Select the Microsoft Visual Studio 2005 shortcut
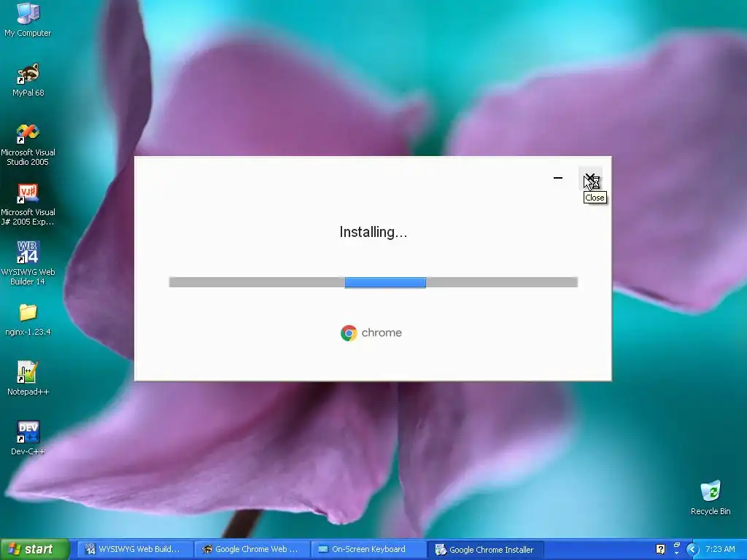This screenshot has width=747, height=560. pyautogui.click(x=28, y=145)
